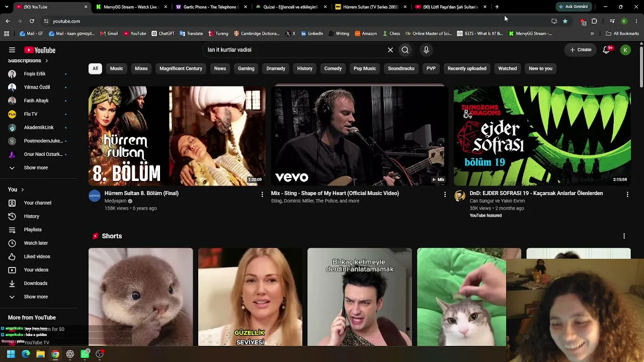The width and height of the screenshot is (644, 362).
Task: Open options menu for DnD: EJDER SOFRASI 19
Action: pyautogui.click(x=627, y=194)
